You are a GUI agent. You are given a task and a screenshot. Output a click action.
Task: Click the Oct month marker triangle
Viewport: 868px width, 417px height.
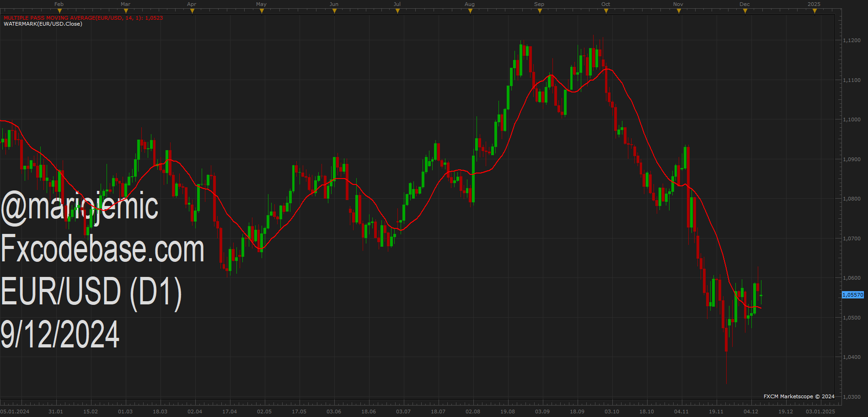606,11
